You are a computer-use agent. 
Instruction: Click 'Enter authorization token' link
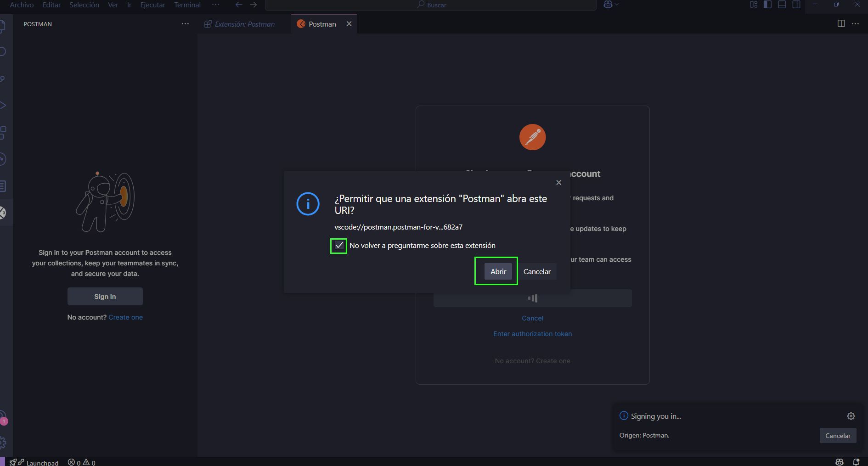click(532, 334)
